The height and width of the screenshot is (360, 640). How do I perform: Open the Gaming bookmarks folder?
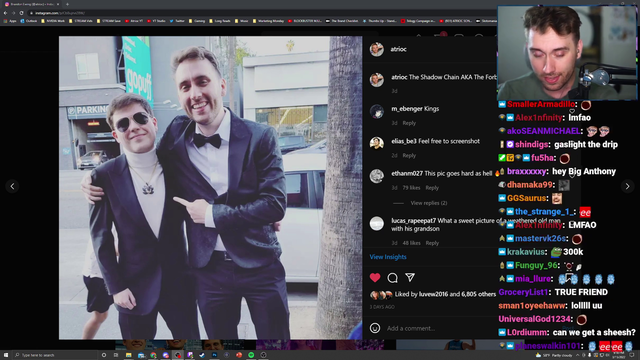tap(197, 21)
